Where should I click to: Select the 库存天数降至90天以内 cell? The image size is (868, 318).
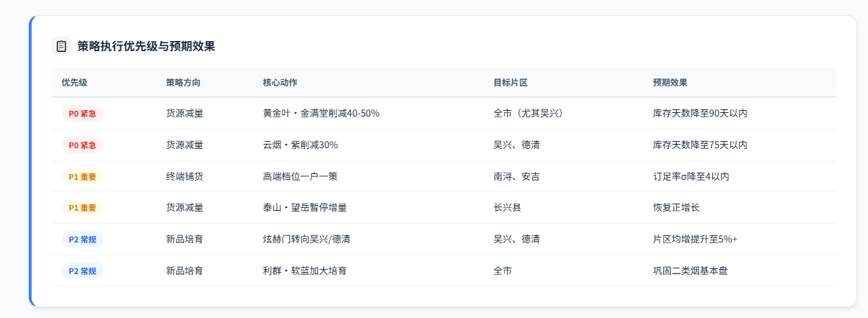pyautogui.click(x=700, y=114)
